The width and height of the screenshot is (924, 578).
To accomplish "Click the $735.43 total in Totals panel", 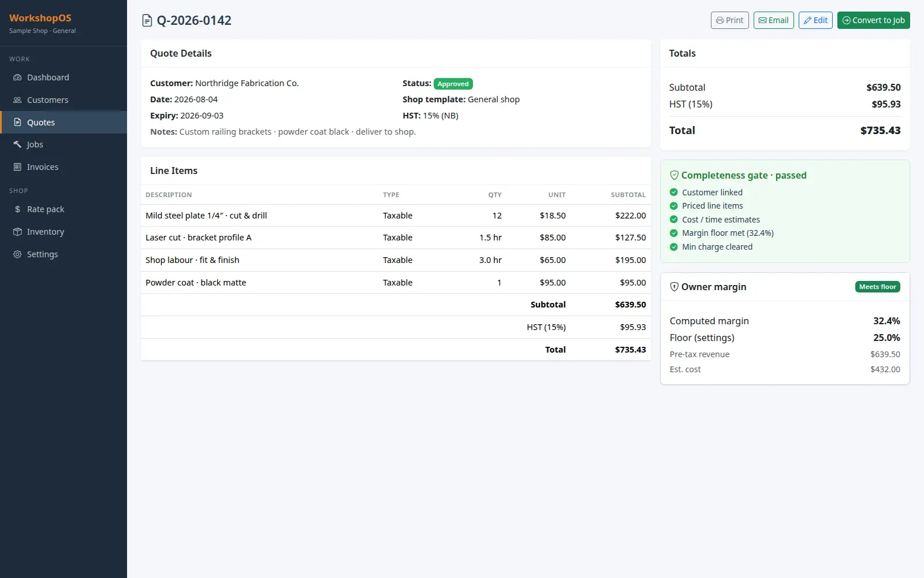I will coord(880,131).
